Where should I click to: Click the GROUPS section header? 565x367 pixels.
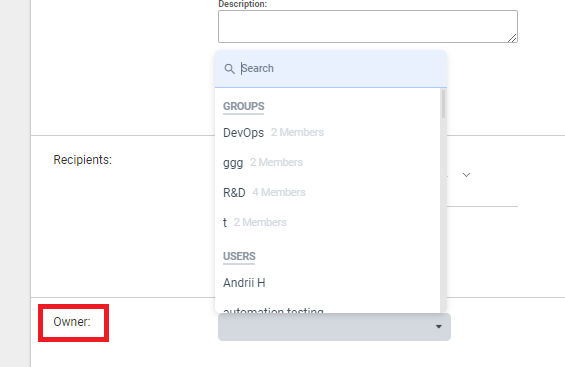[x=244, y=107]
